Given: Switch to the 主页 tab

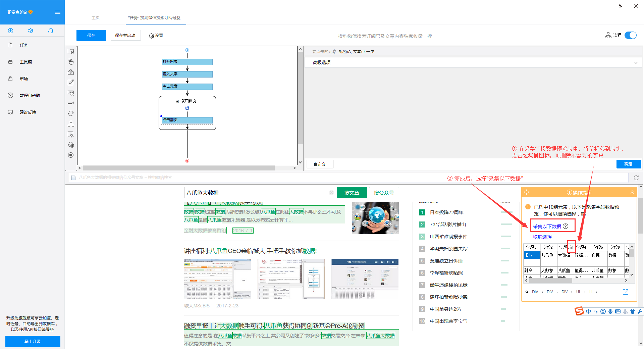Looking at the screenshot, I should point(96,17).
